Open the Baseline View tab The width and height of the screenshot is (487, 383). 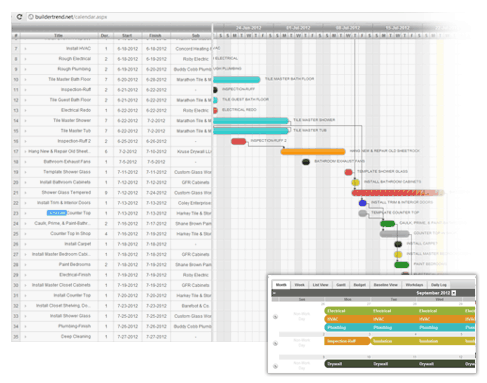pos(386,285)
